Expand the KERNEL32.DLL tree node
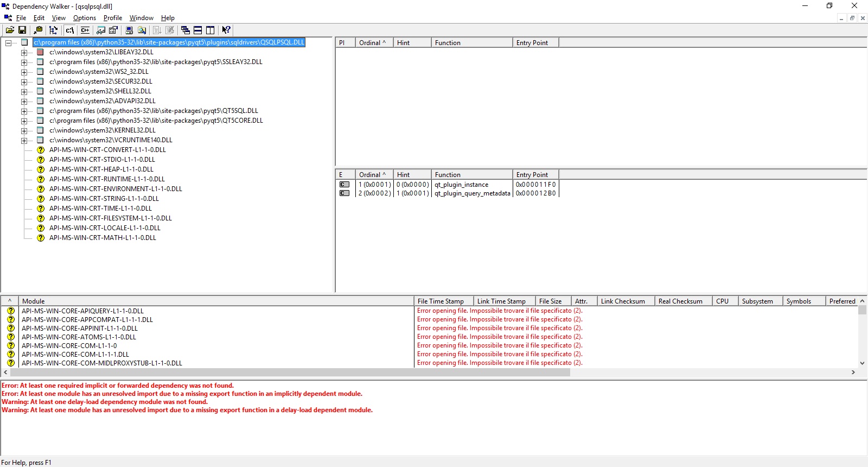The height and width of the screenshot is (467, 868). [x=24, y=131]
